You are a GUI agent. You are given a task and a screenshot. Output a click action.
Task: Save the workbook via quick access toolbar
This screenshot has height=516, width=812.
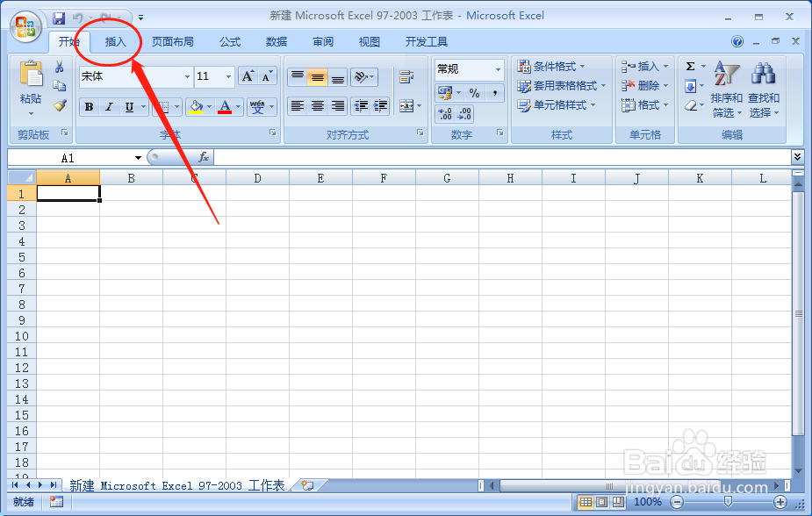(59, 18)
